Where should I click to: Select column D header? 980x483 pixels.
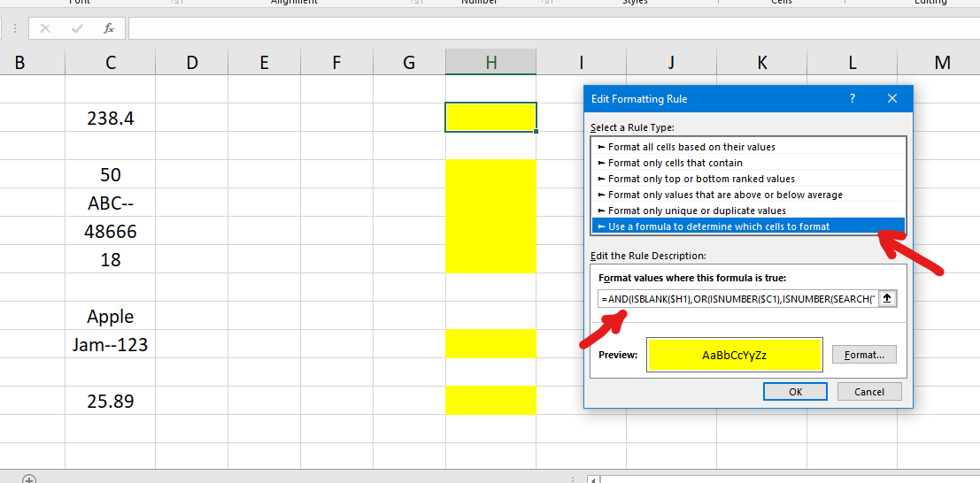point(191,62)
